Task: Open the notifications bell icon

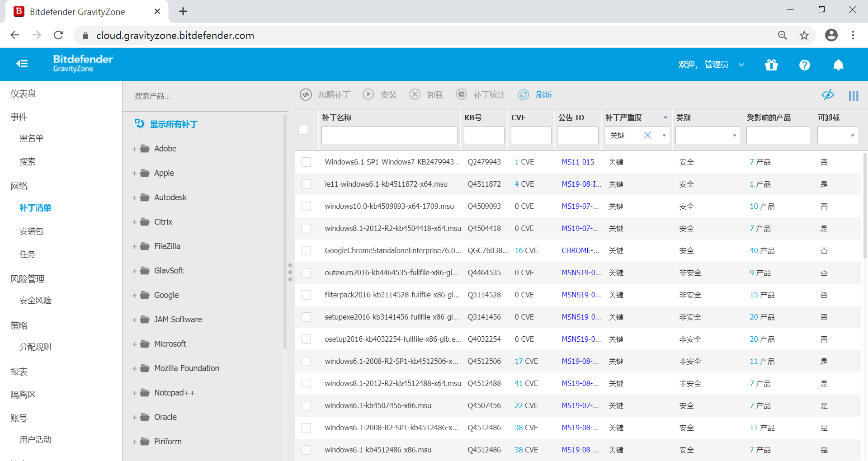Action: (838, 65)
